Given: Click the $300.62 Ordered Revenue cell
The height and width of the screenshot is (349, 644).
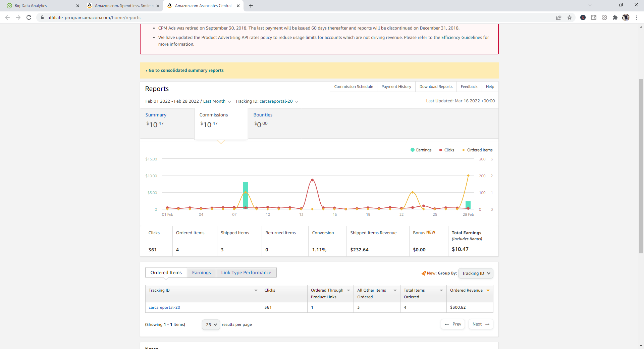Looking at the screenshot, I should point(470,307).
